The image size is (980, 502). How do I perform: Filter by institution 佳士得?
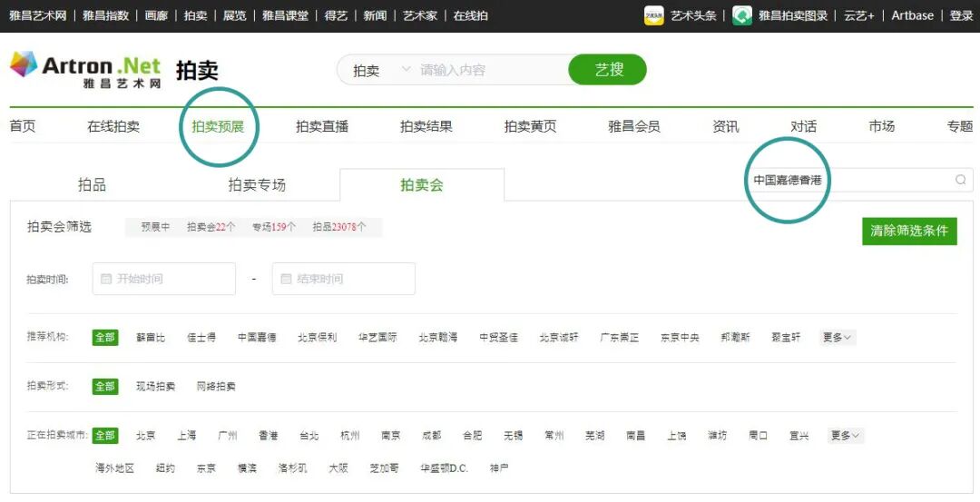tap(201, 337)
